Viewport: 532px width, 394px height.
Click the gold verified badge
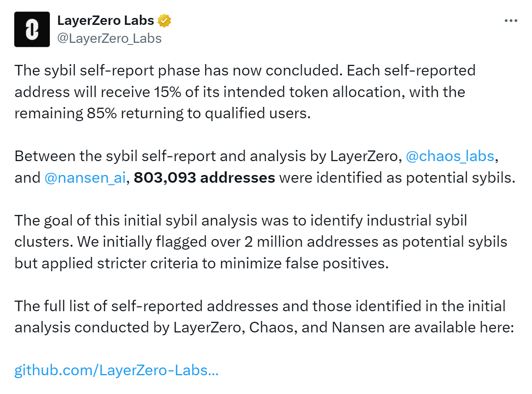164,20
